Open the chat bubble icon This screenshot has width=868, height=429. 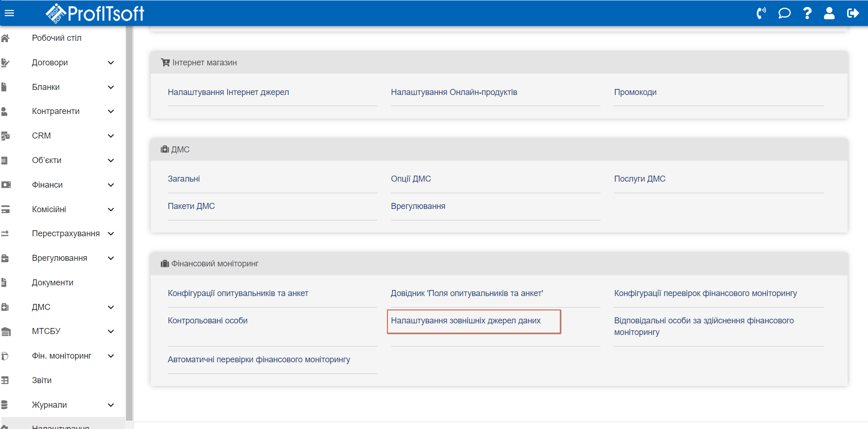pyautogui.click(x=784, y=13)
